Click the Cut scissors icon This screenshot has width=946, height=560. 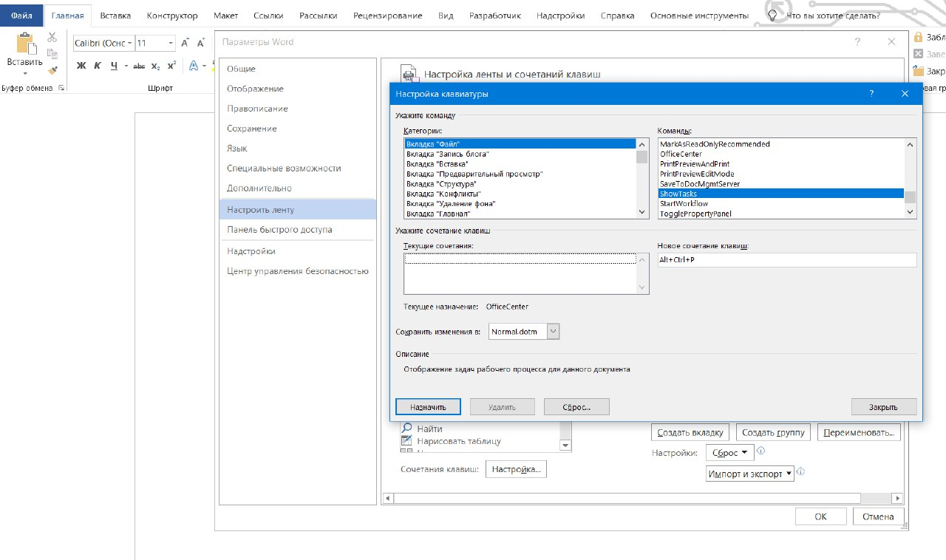point(52,37)
